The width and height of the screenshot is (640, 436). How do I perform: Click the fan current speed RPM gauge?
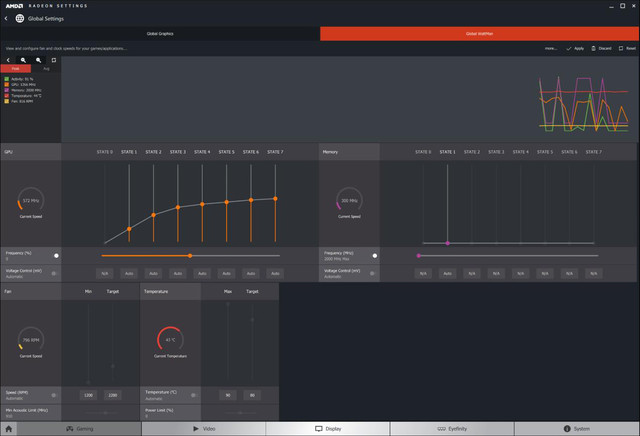31,340
